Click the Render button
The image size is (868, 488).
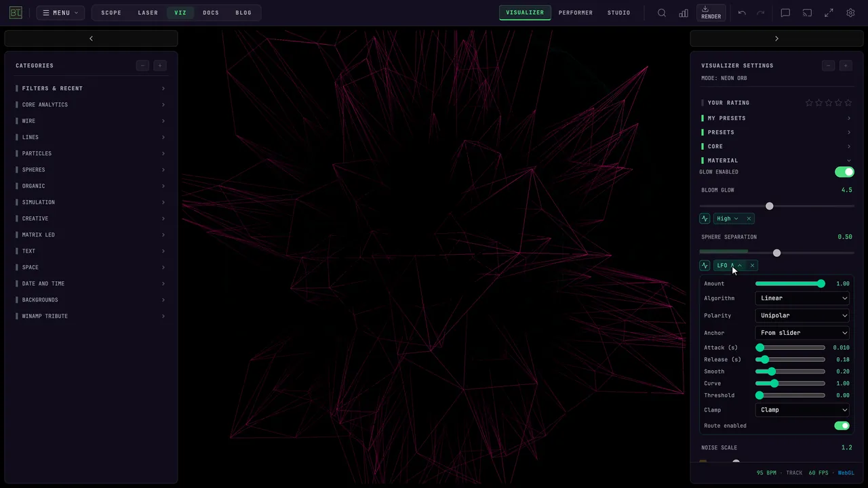click(x=711, y=13)
